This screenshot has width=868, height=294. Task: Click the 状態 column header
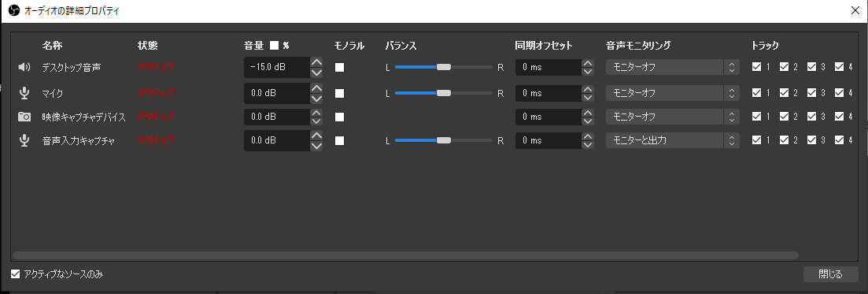point(148,46)
